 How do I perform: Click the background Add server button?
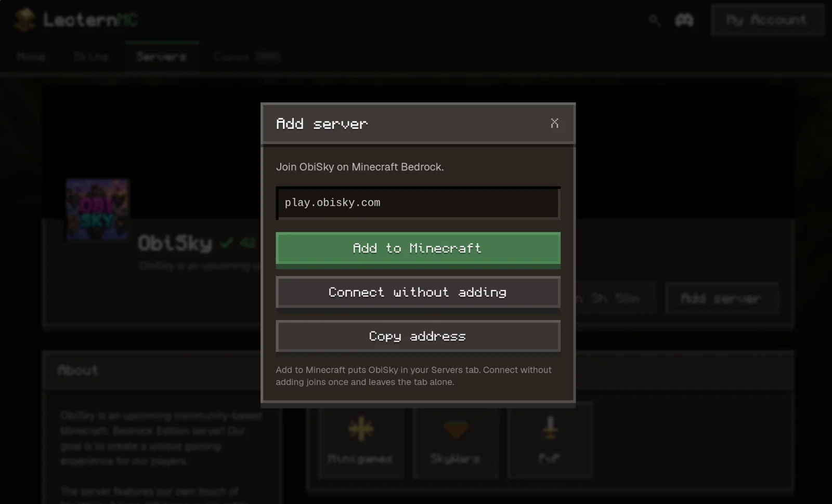721,299
